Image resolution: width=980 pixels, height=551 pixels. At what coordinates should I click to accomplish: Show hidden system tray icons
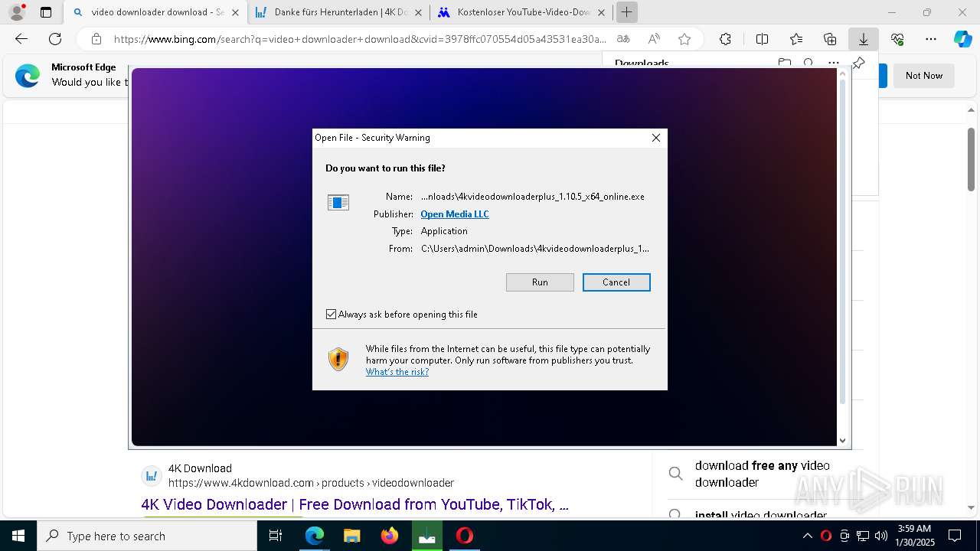pos(808,536)
